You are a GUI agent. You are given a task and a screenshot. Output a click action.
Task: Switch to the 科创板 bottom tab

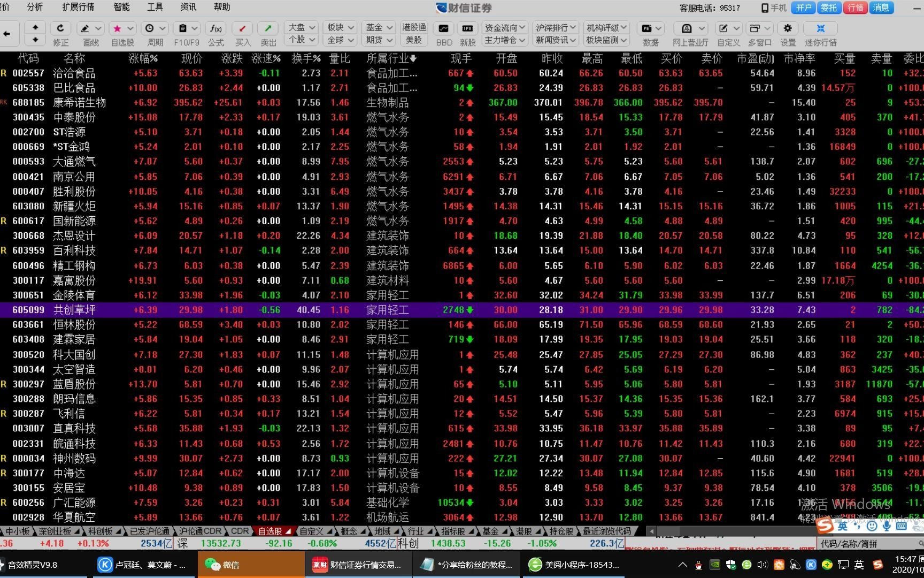click(x=104, y=531)
